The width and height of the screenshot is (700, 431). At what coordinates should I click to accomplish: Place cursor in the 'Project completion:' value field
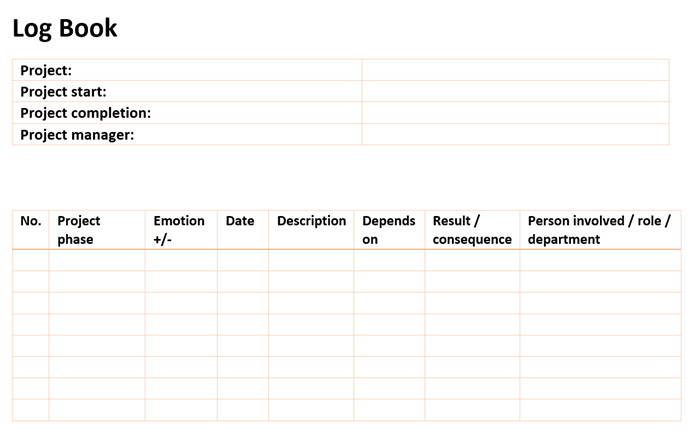[515, 113]
